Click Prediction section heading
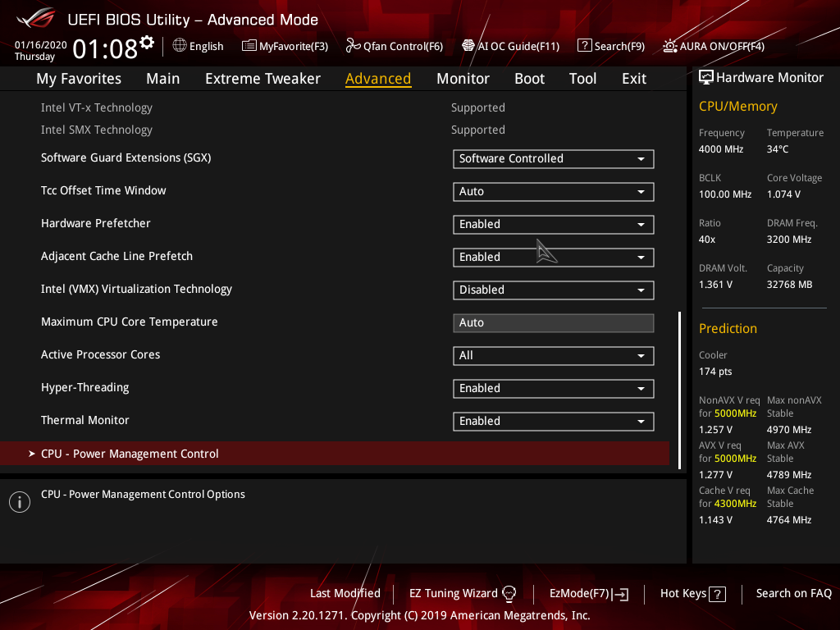This screenshot has width=840, height=630. [x=728, y=328]
